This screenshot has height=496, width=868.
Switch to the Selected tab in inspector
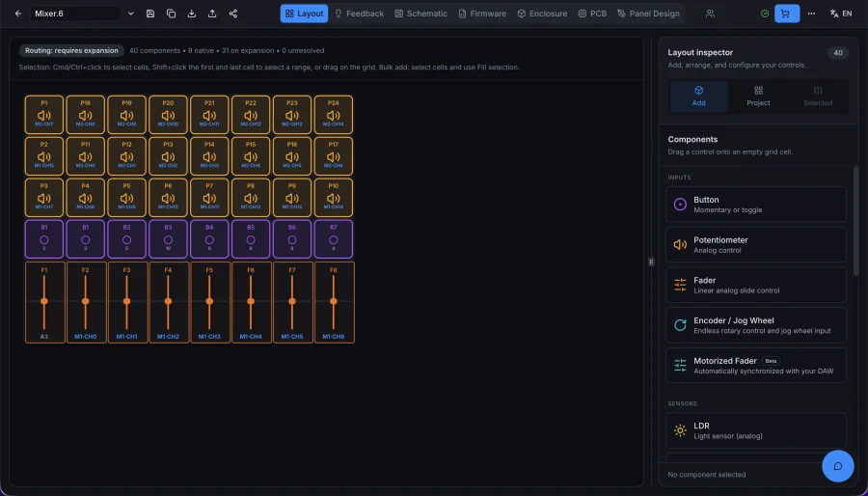818,96
